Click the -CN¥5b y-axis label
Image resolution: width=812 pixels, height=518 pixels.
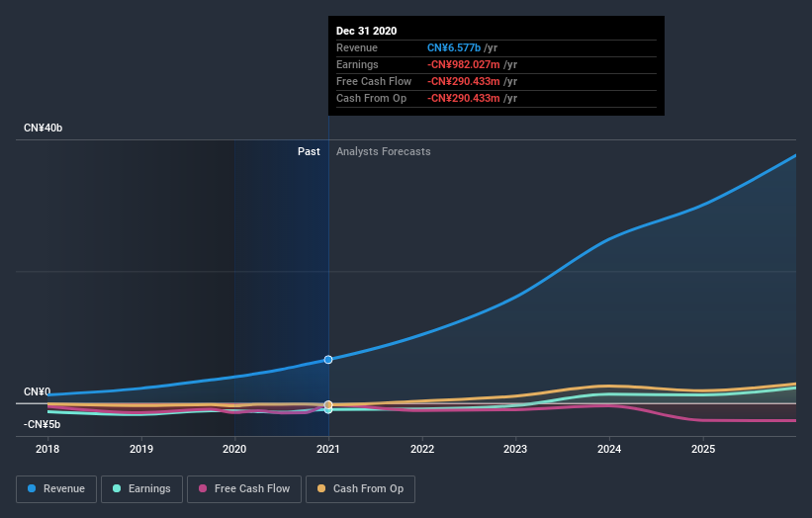pos(42,424)
